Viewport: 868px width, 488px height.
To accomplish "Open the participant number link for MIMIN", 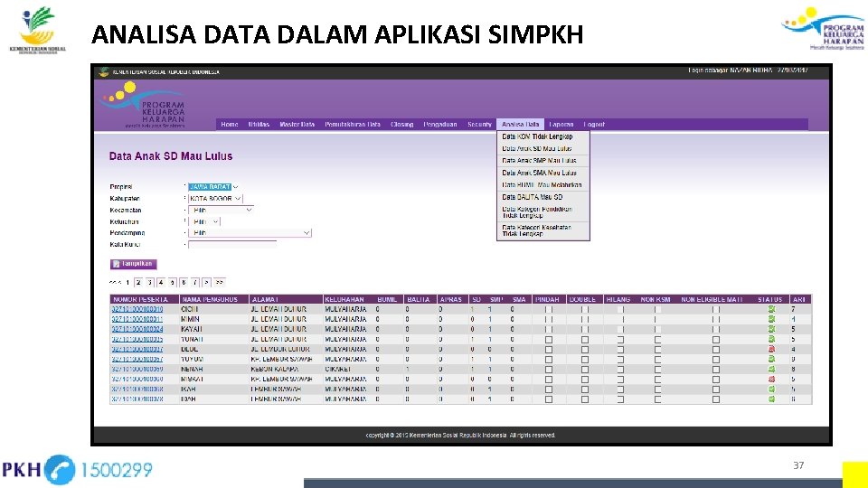I will coord(137,319).
